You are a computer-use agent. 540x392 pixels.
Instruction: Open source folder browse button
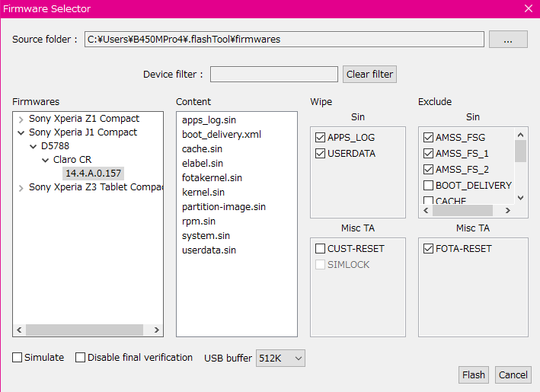(x=508, y=40)
